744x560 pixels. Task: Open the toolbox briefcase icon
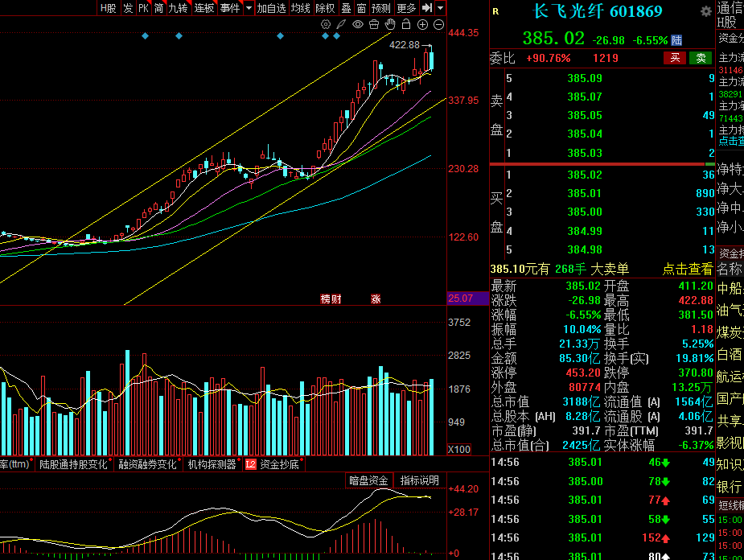374,24
